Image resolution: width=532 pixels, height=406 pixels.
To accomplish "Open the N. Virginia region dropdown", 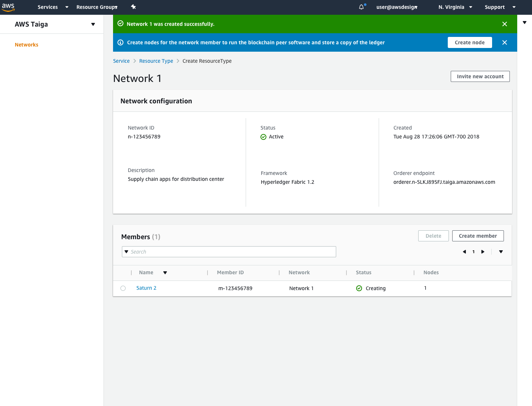I will (455, 7).
